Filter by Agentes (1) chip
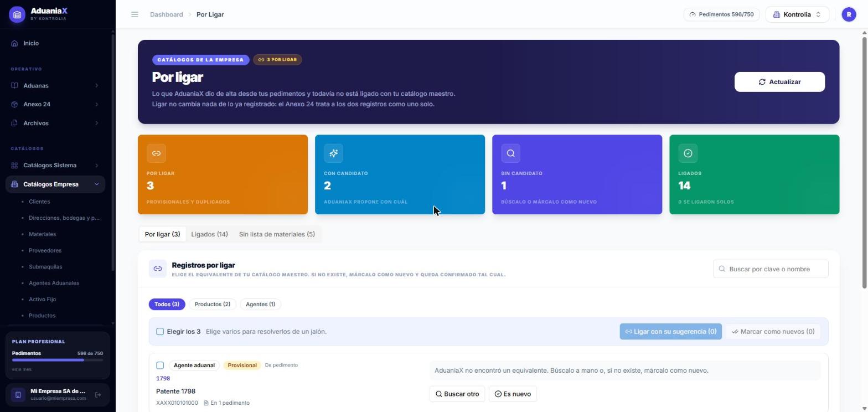This screenshot has height=412, width=868. 260,305
